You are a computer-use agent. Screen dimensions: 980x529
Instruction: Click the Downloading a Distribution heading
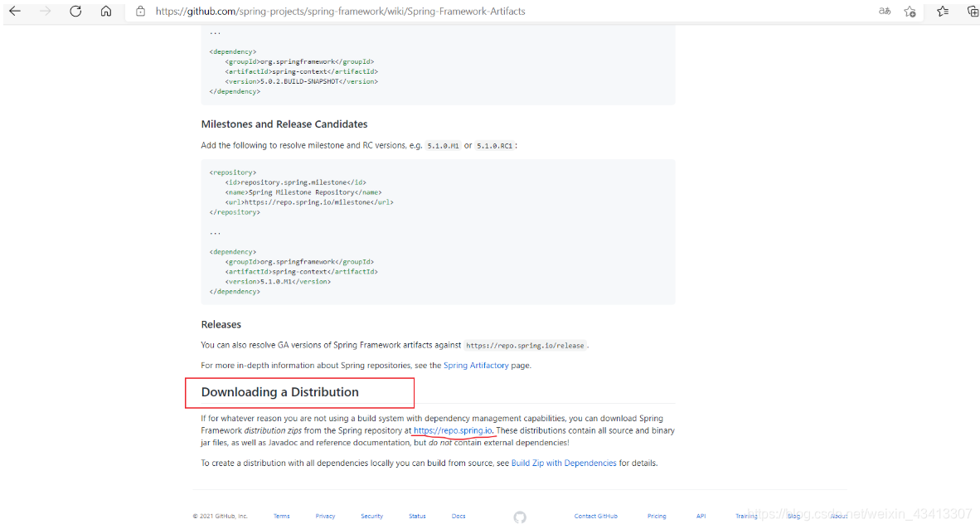pyautogui.click(x=280, y=392)
